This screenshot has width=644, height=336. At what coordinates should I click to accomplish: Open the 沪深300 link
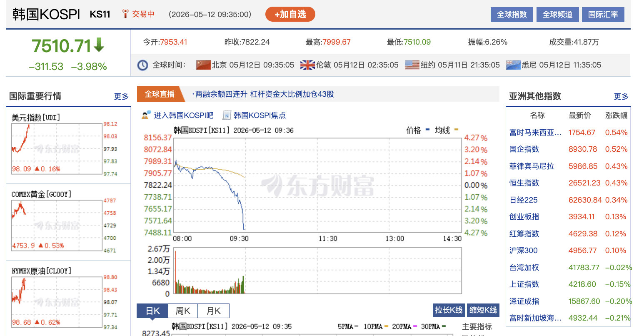click(x=523, y=251)
